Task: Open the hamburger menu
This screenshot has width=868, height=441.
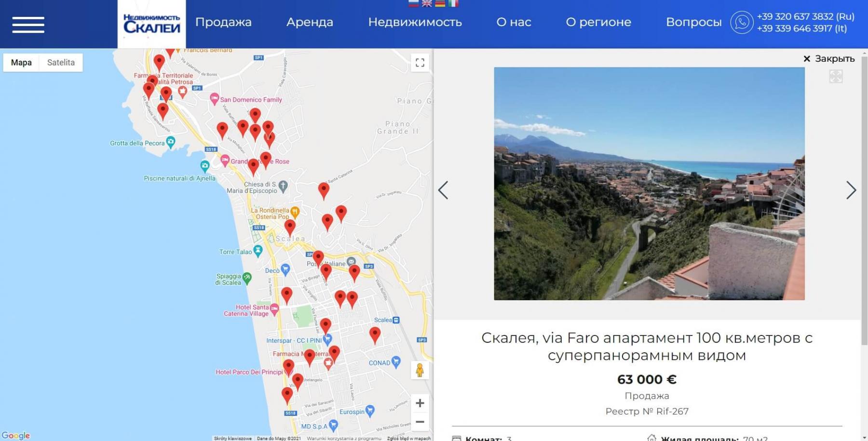Action: pos(28,25)
